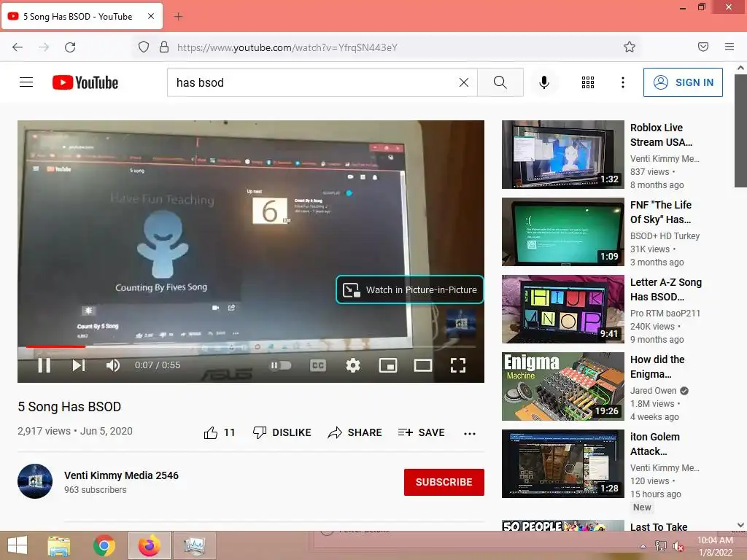Close the 5 Song Has BSOD tab

pos(151,16)
